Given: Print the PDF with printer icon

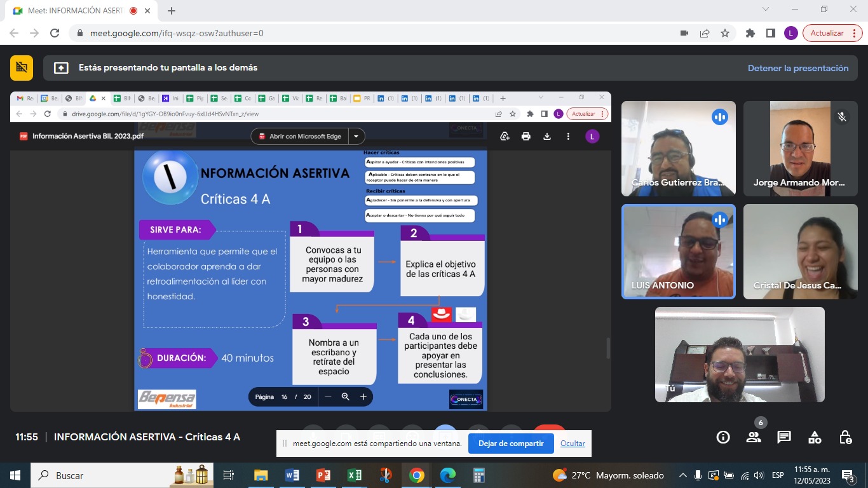Looking at the screenshot, I should pyautogui.click(x=526, y=136).
